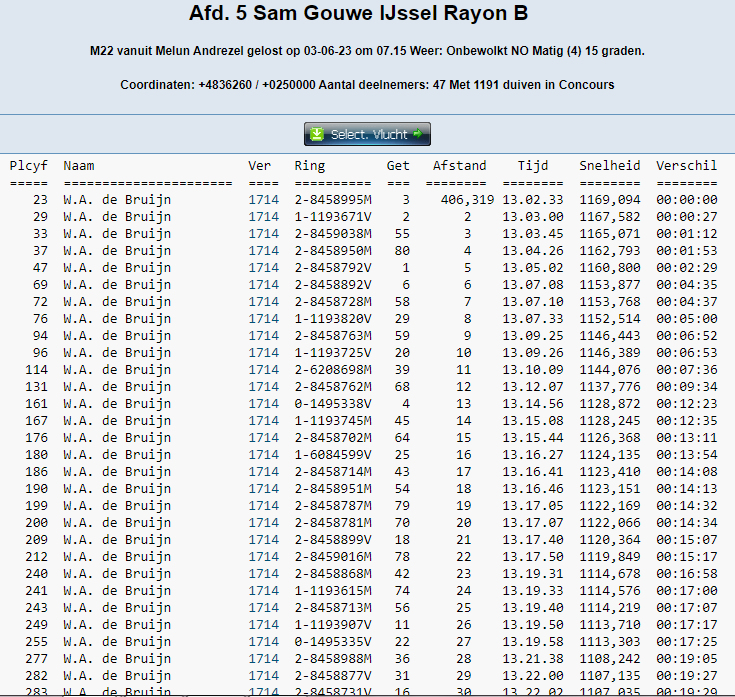Select name W.A. de Bruijn in placement 47 row
Screen dimensions: 735x697
[x=117, y=268]
